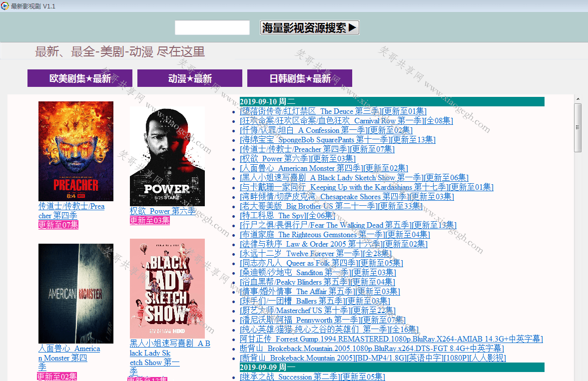
Task: Click the scrollbar up arrow
Action: pos(578,99)
